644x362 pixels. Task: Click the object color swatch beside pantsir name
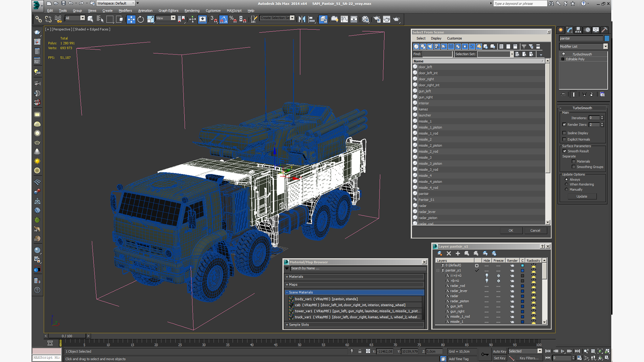point(606,38)
